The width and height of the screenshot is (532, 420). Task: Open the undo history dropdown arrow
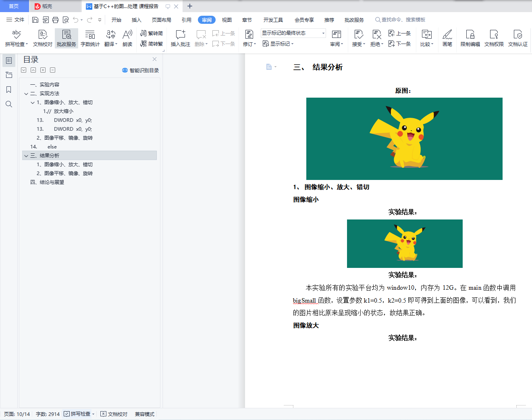[81, 20]
